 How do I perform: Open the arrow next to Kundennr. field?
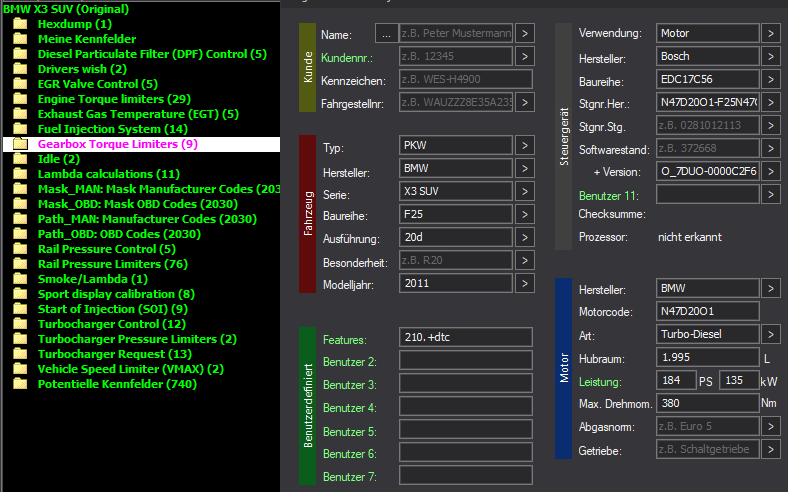pos(525,56)
